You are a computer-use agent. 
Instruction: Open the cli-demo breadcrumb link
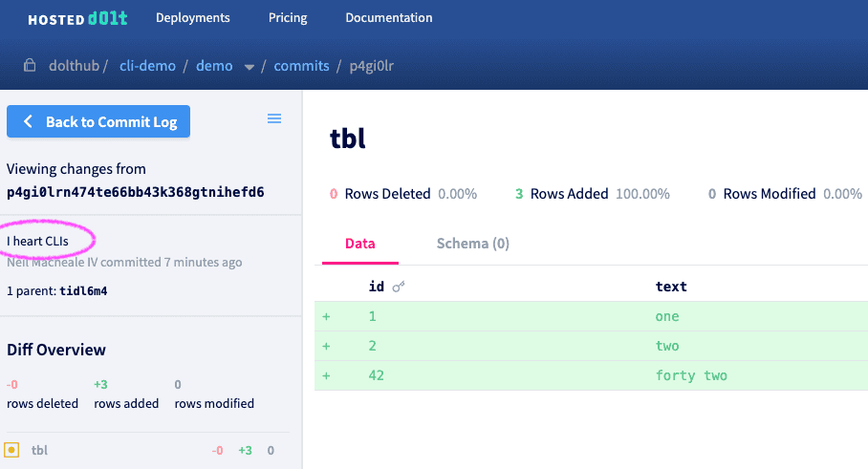click(x=147, y=66)
